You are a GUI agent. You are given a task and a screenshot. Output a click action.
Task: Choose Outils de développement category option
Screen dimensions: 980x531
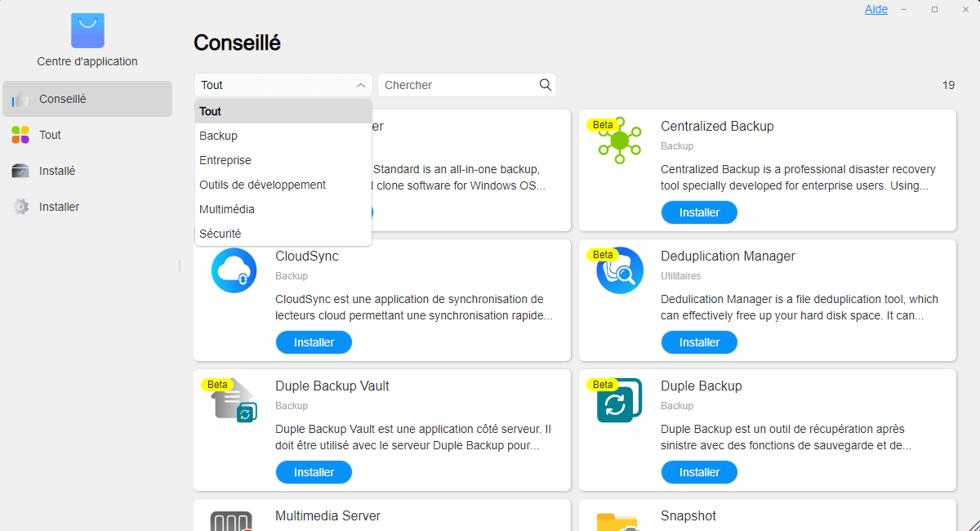point(262,185)
